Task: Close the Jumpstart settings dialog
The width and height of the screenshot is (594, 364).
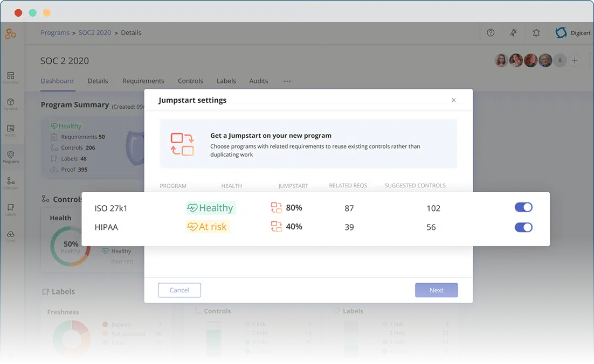Action: coord(453,100)
